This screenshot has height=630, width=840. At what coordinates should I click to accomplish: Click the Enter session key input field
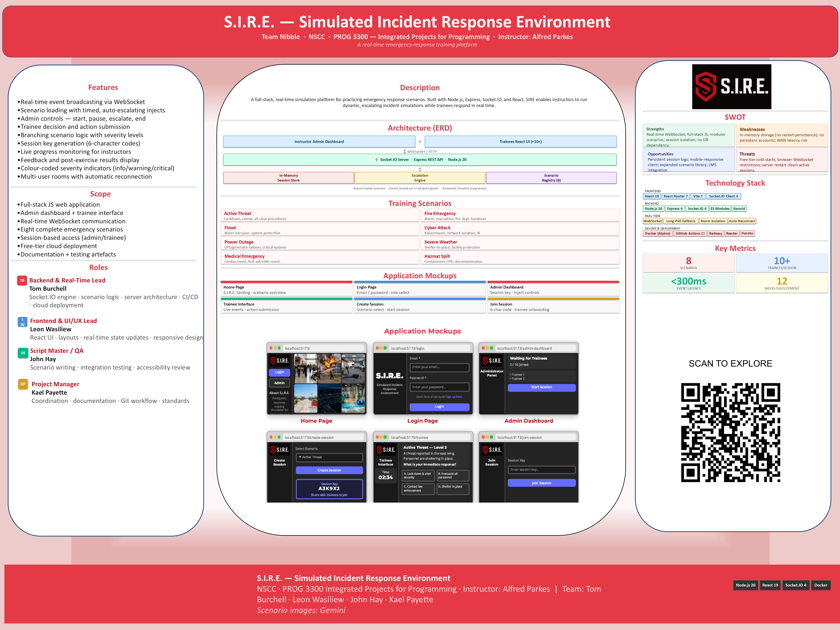[x=541, y=470]
